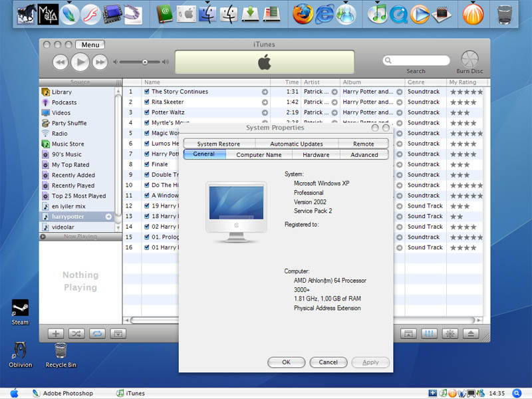Image resolution: width=532 pixels, height=399 pixels.
Task: Uncheck The Story Continues track
Action: point(146,92)
